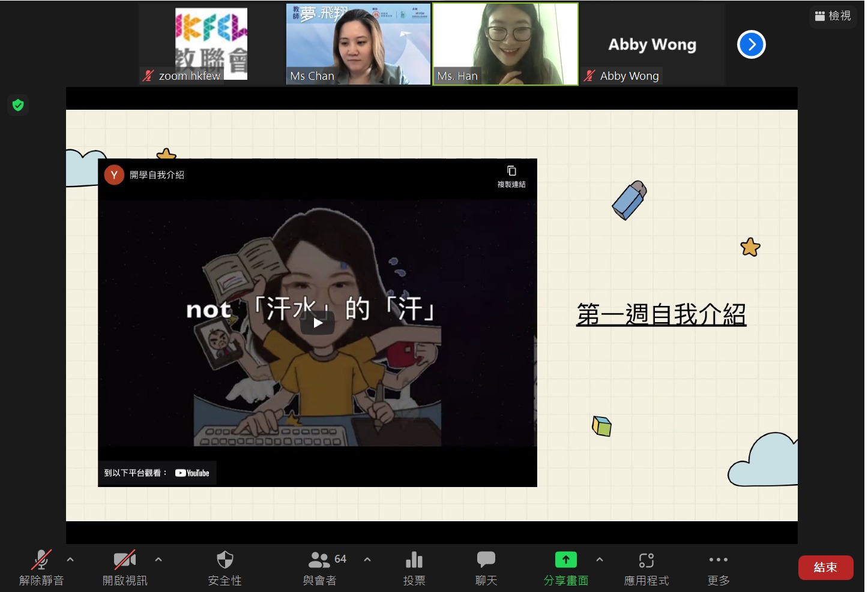Expand audio options arrow beside microphone
Screen dimensions: 868x592
point(70,559)
